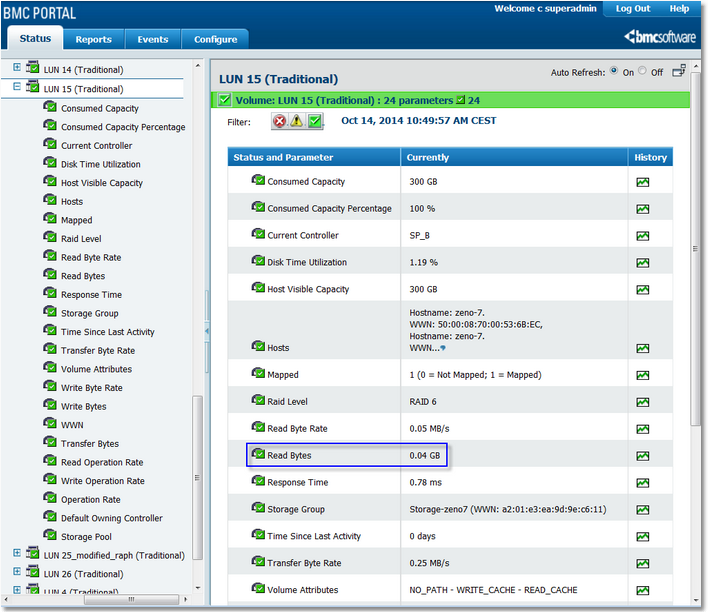Collapse the left panel with splitter arrow
Image resolution: width=708 pixels, height=614 pixels.
[x=207, y=331]
